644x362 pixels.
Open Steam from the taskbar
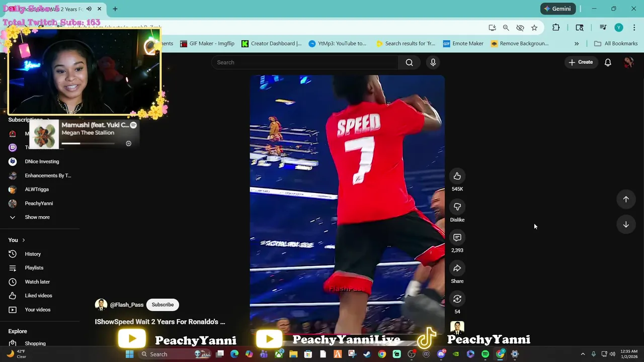pyautogui.click(x=367, y=354)
